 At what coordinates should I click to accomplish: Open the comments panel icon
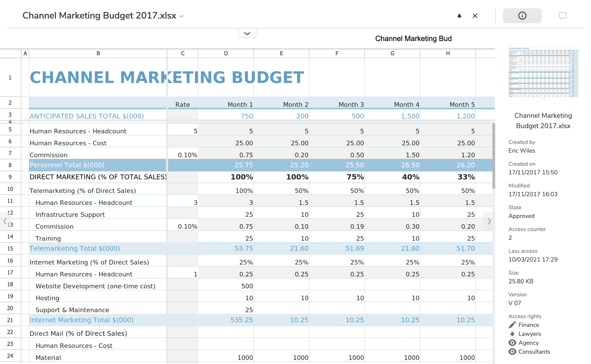[x=563, y=16]
